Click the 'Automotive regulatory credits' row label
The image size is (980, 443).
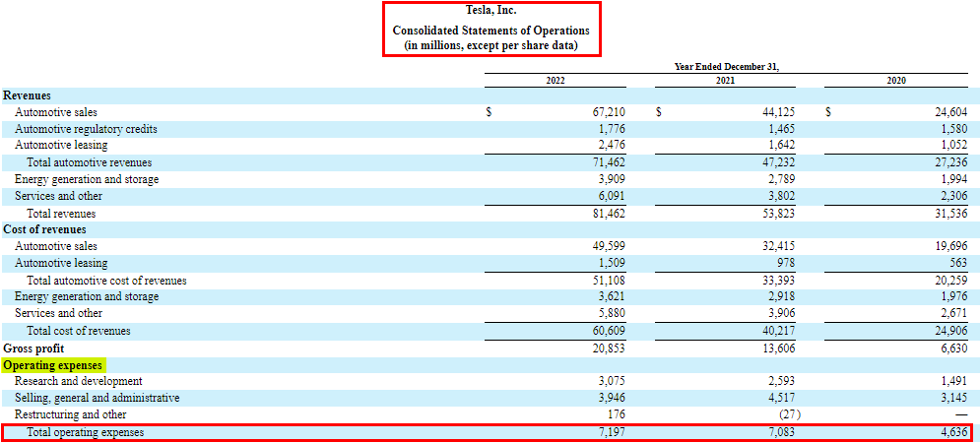[86, 129]
